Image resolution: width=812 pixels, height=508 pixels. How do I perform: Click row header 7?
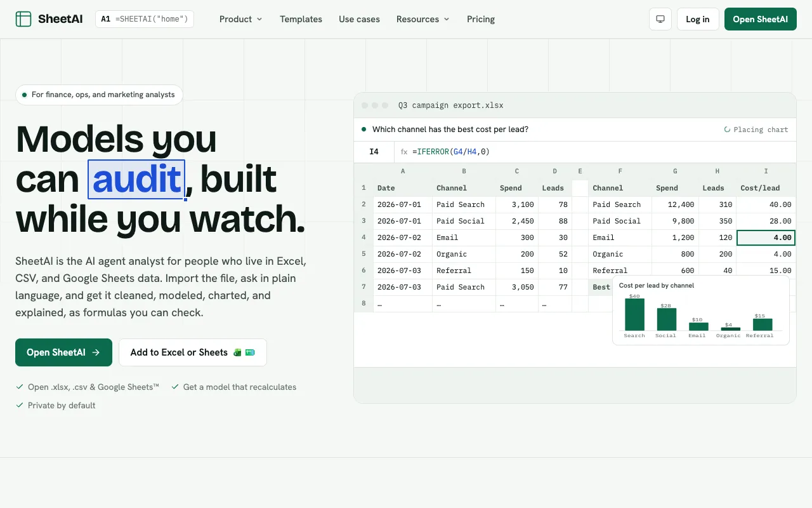363,287
